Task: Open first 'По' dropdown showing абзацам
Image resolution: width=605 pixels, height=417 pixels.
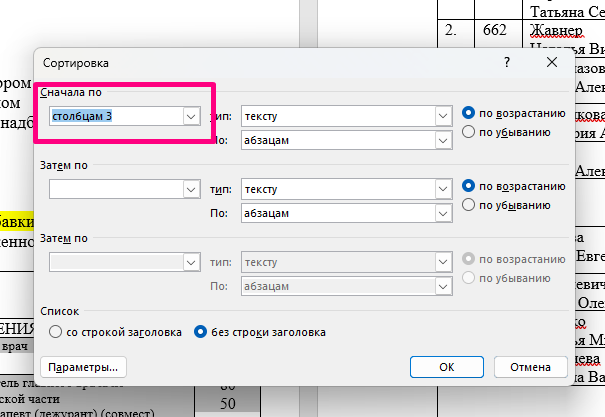Action: pos(443,141)
